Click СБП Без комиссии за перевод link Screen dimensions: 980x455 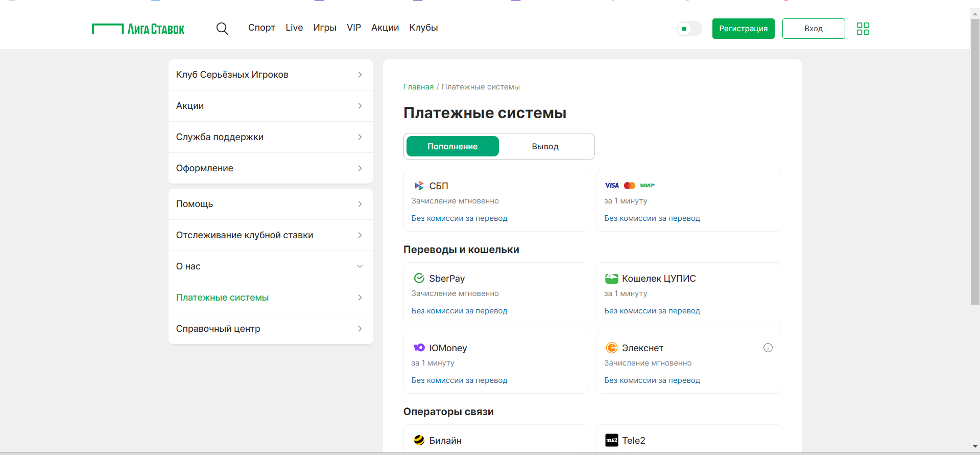(459, 218)
